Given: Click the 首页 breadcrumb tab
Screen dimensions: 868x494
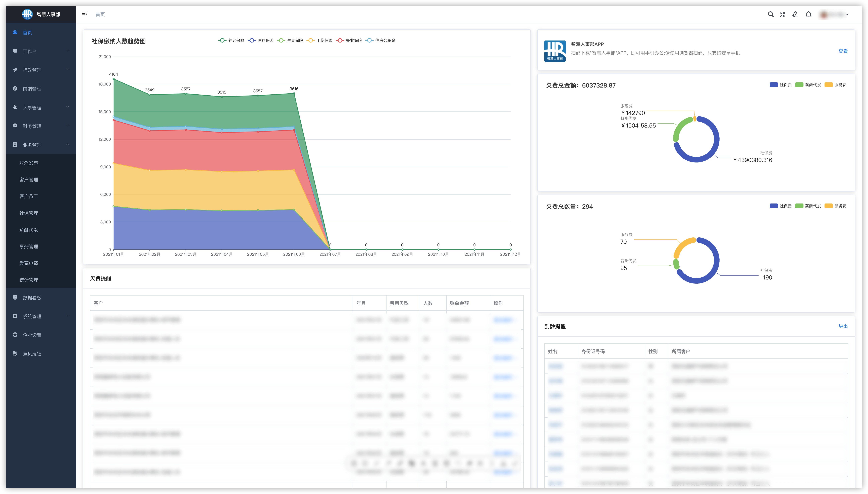Looking at the screenshot, I should [100, 14].
